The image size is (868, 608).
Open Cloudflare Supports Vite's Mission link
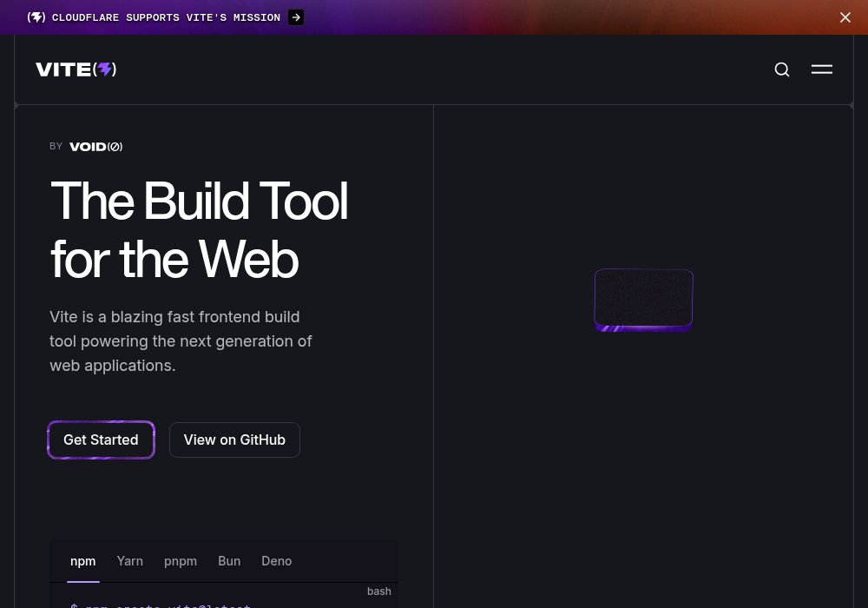point(166,17)
